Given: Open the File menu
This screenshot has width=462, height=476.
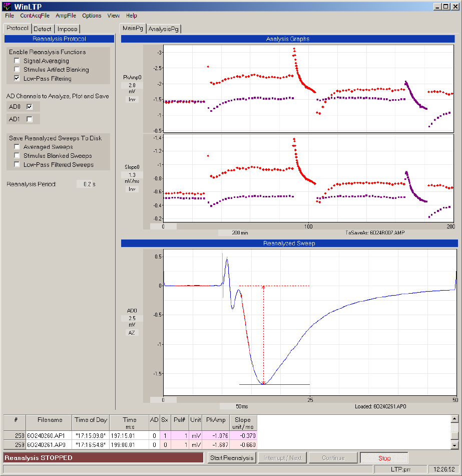Looking at the screenshot, I should (x=10, y=16).
